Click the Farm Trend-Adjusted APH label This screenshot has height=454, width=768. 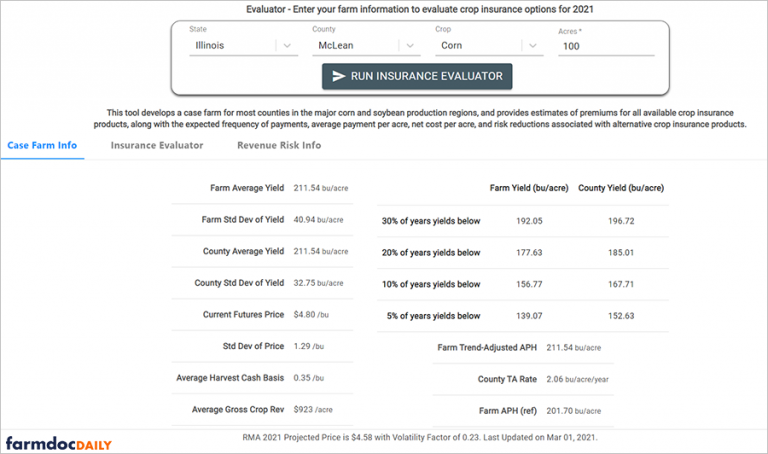[487, 348]
